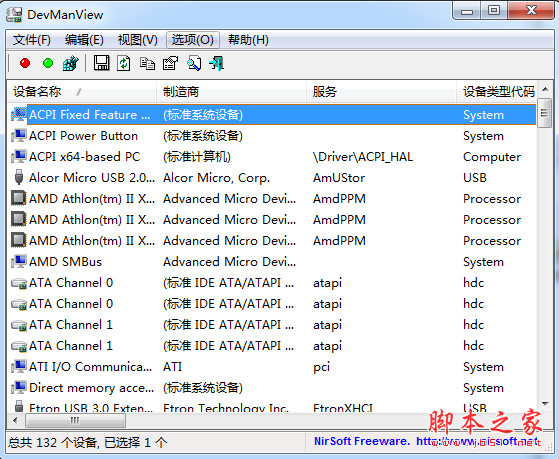Click the pci service cell

pyautogui.click(x=321, y=367)
